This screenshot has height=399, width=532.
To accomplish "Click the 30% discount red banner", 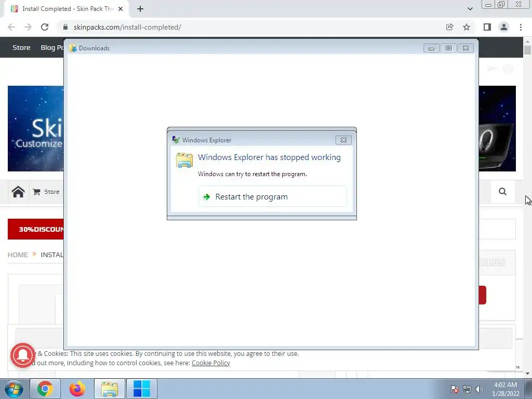I will [36, 229].
